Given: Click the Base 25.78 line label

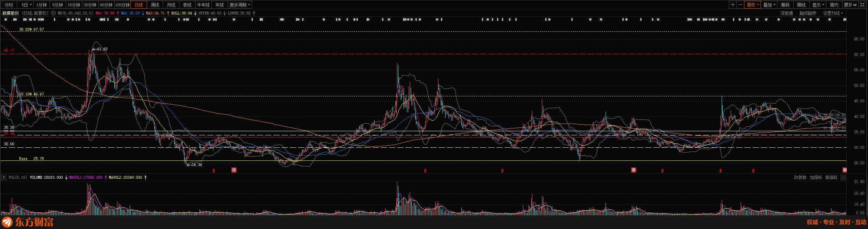Looking at the screenshot, I should click(x=31, y=159).
